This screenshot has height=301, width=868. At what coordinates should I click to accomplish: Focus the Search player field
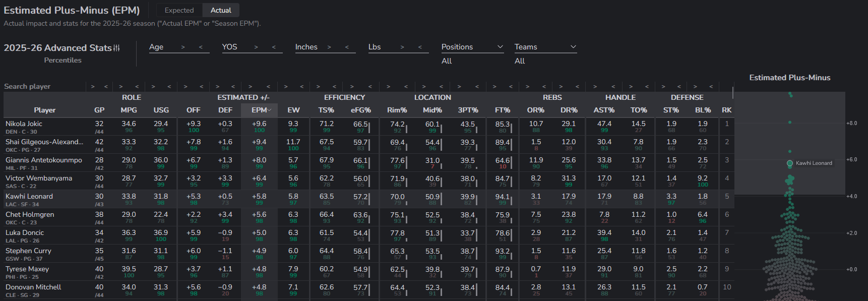[x=44, y=87]
